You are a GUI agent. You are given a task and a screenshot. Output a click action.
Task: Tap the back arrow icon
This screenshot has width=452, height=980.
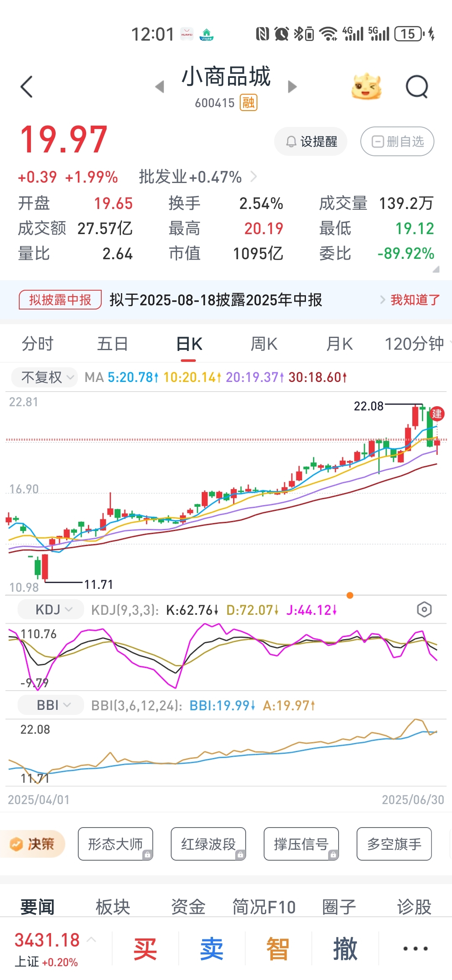click(26, 87)
